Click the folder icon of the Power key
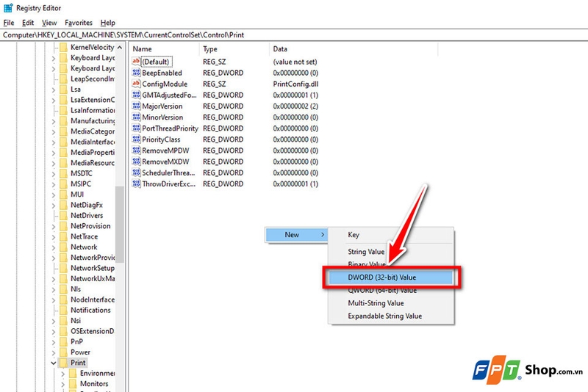 click(x=64, y=352)
